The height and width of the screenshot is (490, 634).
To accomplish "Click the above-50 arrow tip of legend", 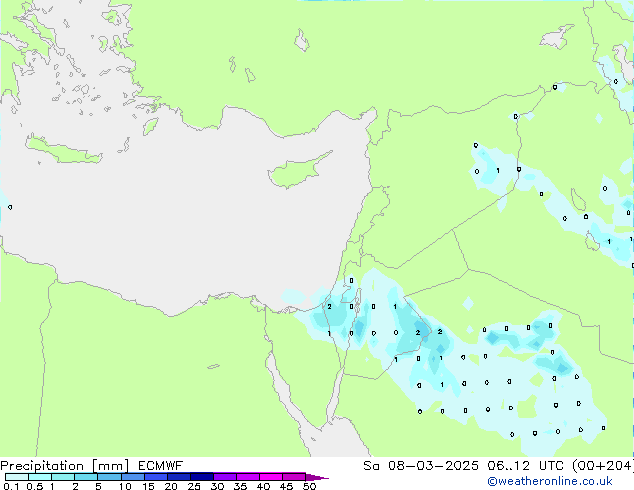I will (317, 477).
